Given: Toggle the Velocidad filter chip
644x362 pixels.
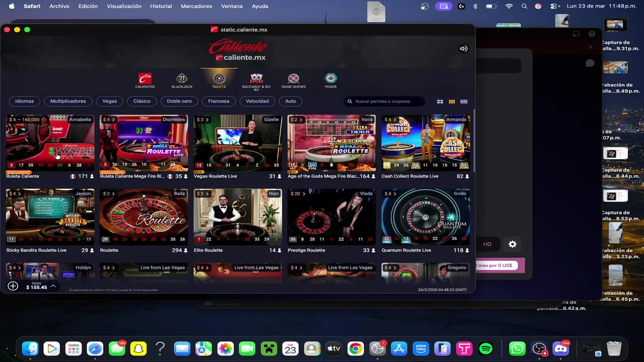Looking at the screenshot, I should (257, 101).
